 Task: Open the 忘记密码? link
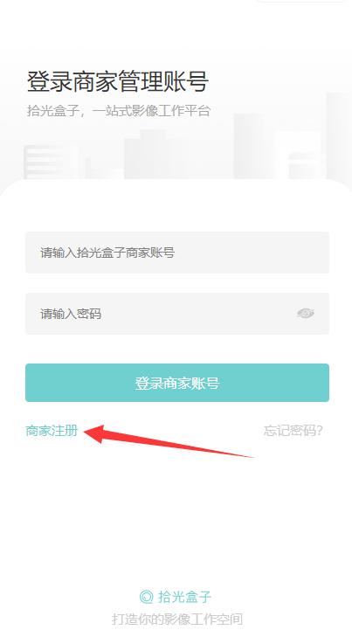click(293, 431)
